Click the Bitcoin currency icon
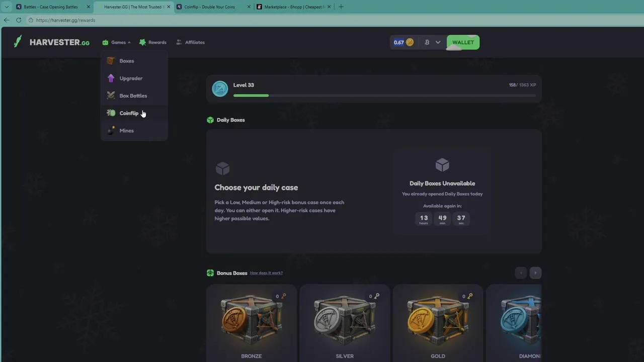The image size is (644, 362). coord(427,42)
